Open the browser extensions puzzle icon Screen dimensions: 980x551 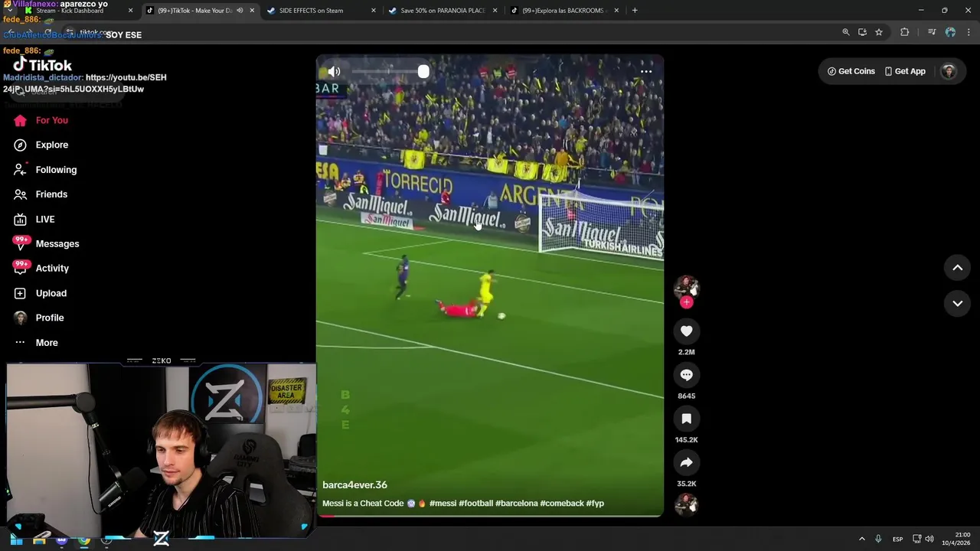905,32
